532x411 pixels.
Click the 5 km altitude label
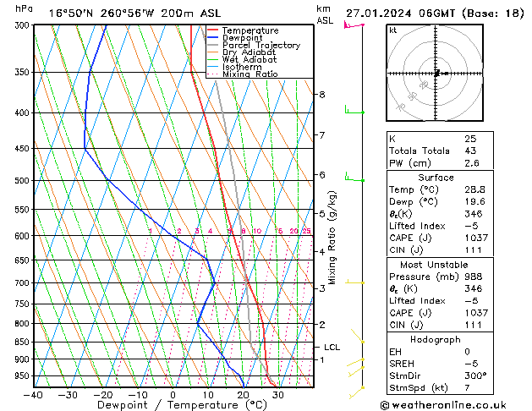(x=322, y=214)
